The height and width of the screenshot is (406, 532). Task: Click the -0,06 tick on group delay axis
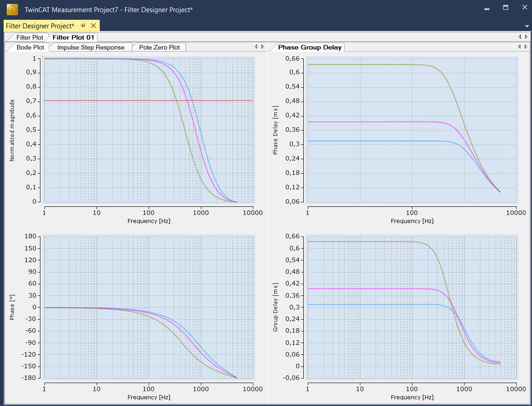[x=291, y=378]
